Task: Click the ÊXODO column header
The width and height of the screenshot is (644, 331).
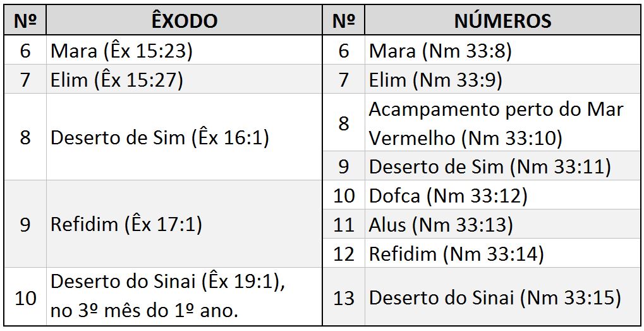Action: pyautogui.click(x=184, y=20)
